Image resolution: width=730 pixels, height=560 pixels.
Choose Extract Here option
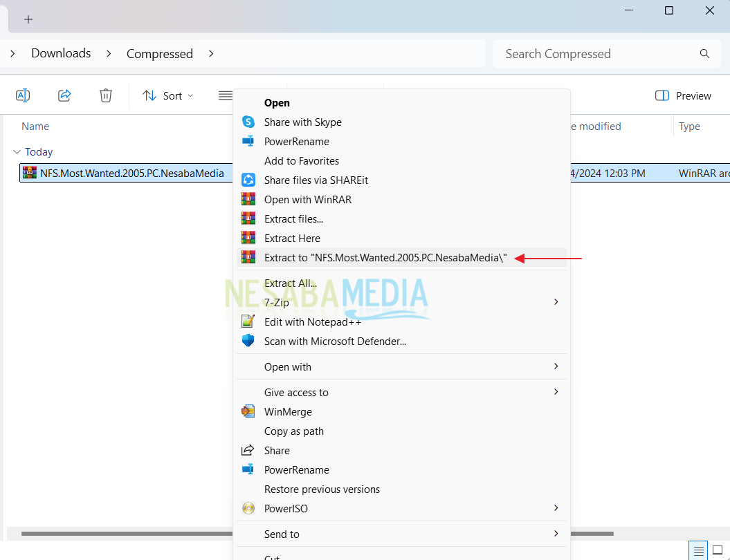pos(401,239)
